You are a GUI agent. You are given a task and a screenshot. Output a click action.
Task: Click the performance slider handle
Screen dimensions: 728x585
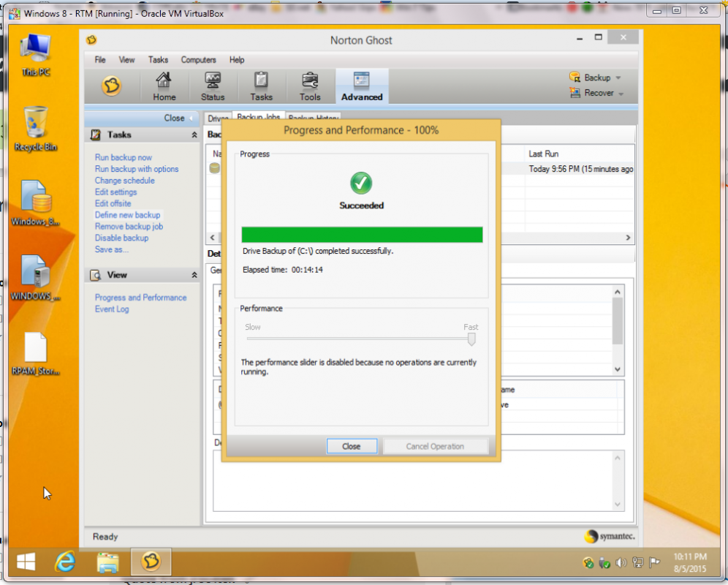(471, 339)
